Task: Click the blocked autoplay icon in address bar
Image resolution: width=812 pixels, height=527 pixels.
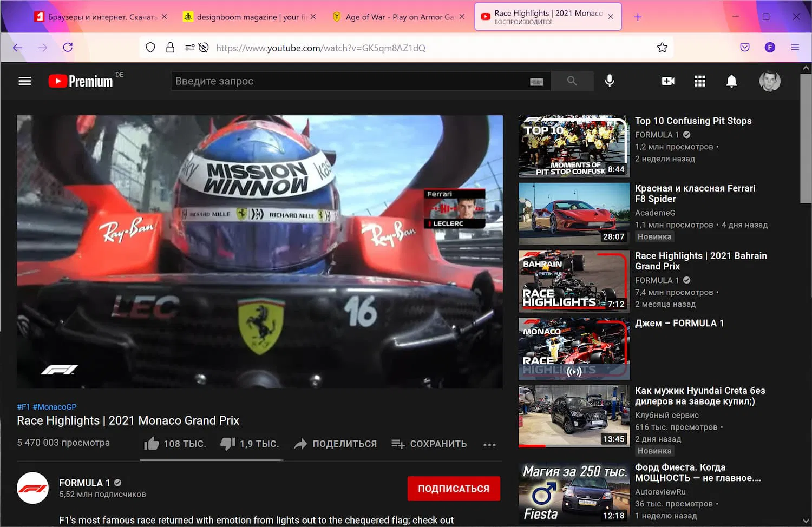Action: 204,48
